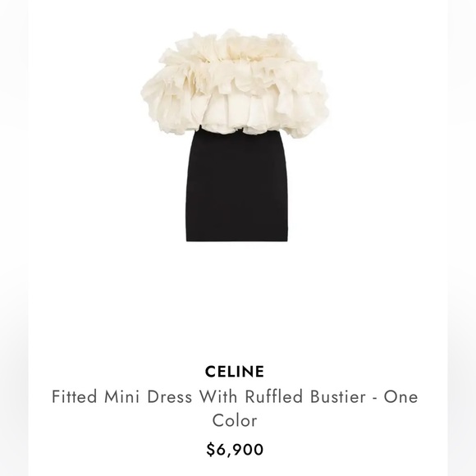Viewport: 476px width, 476px height.
Task: Select the "Color" word on the second title line
Action: coord(235,421)
